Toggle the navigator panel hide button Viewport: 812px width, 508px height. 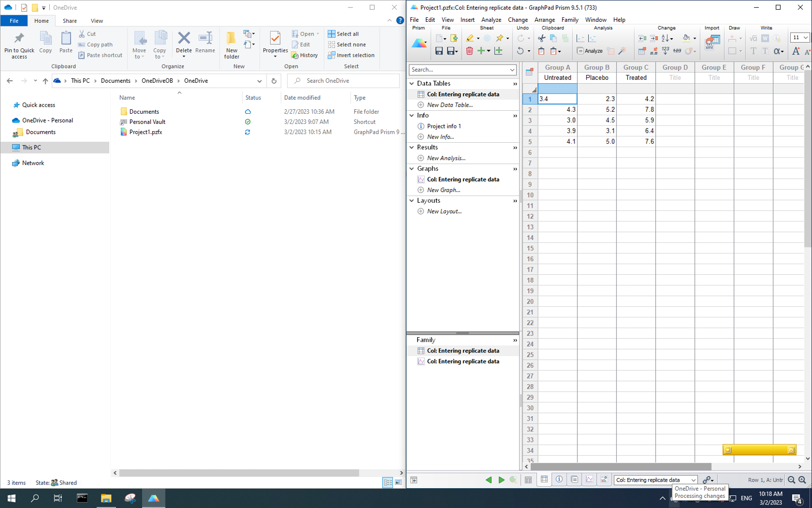pyautogui.click(x=414, y=480)
